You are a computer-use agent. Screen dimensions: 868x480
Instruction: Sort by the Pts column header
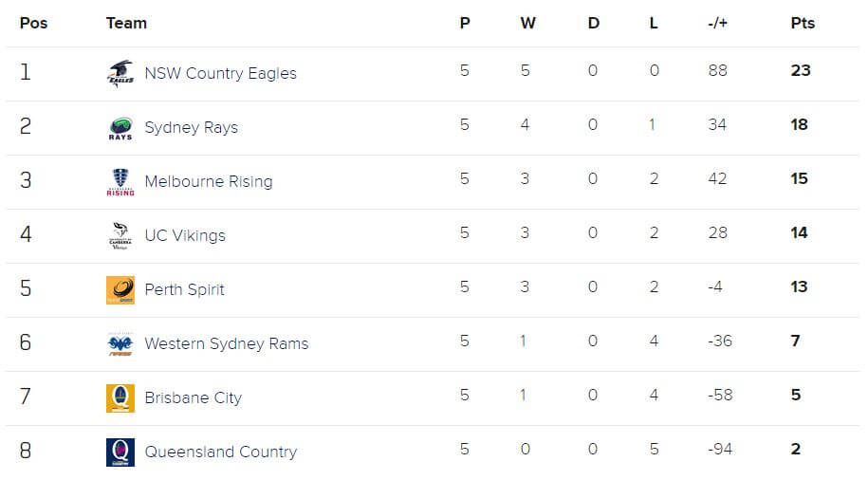point(803,24)
